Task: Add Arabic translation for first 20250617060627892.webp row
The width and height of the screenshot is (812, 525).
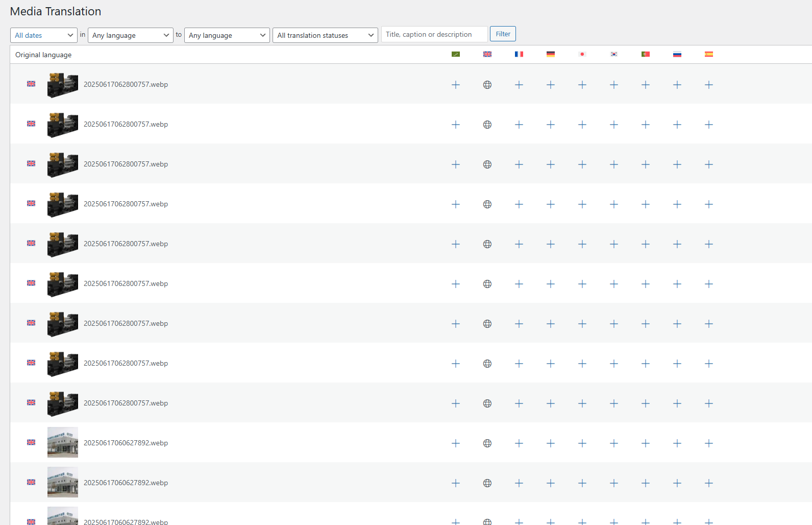Action: [x=456, y=443]
